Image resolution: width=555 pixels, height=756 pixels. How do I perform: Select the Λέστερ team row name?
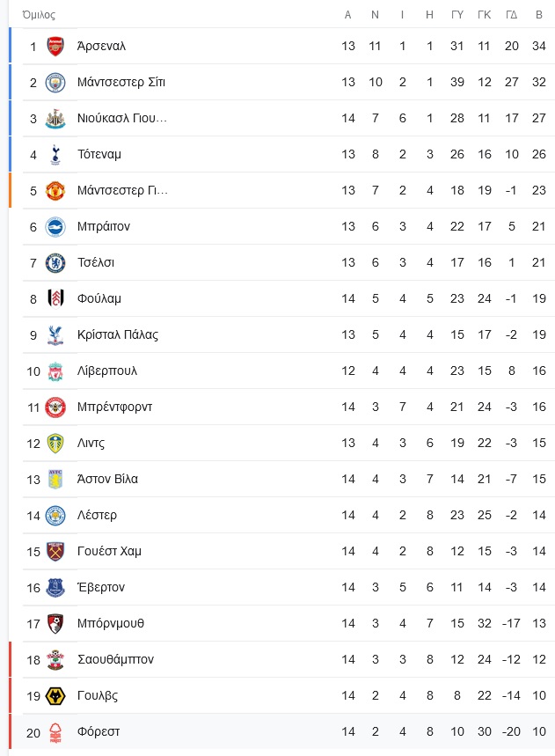(97, 515)
